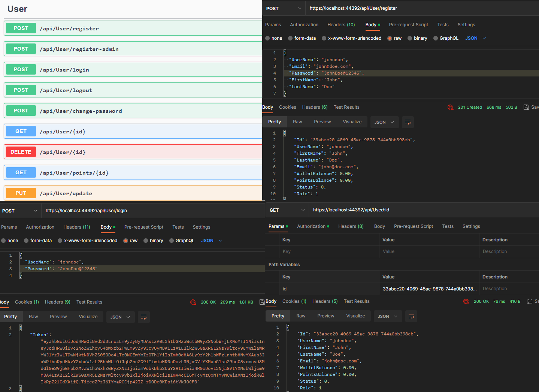This screenshot has width=539, height=392.
Task: Open Cookies tab in register response
Action: [287, 107]
